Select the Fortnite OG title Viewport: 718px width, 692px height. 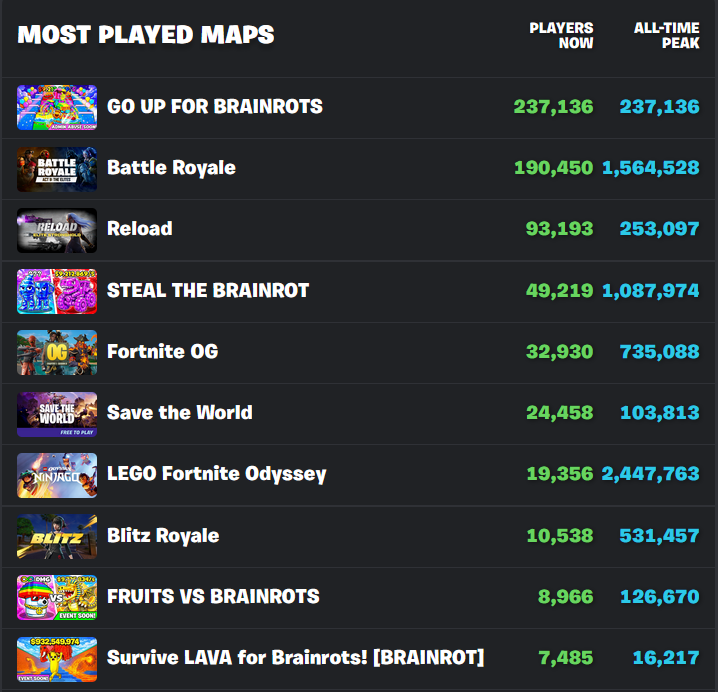(x=163, y=352)
